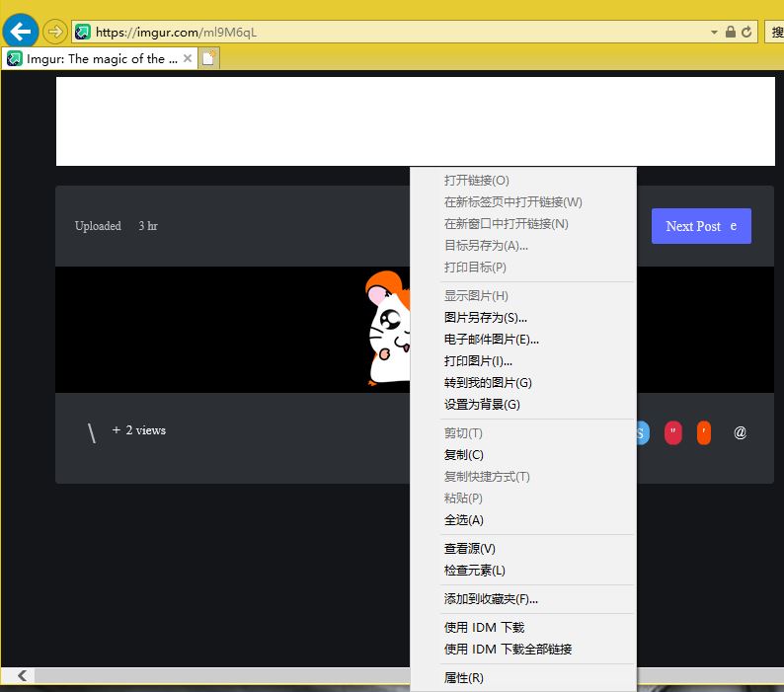Choose 使用 IDM 下载 from context menu
Image resolution: width=784 pixels, height=692 pixels.
coord(523,628)
